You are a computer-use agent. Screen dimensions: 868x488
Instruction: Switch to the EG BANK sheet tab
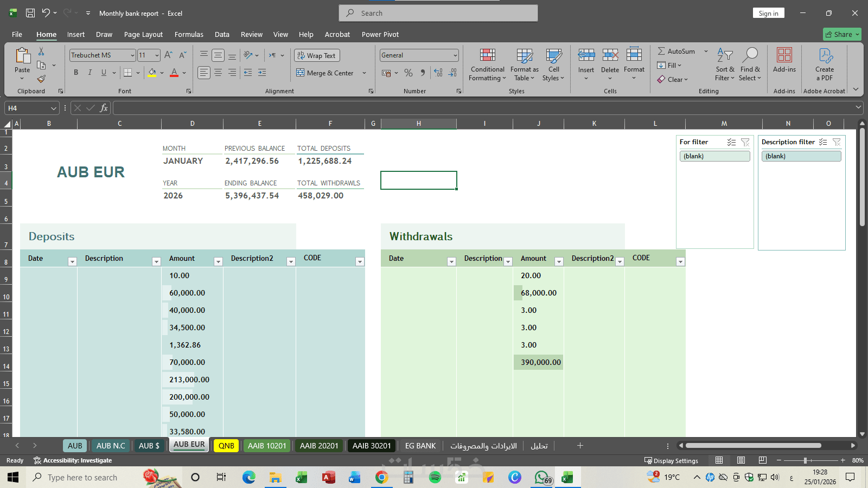[x=420, y=446]
